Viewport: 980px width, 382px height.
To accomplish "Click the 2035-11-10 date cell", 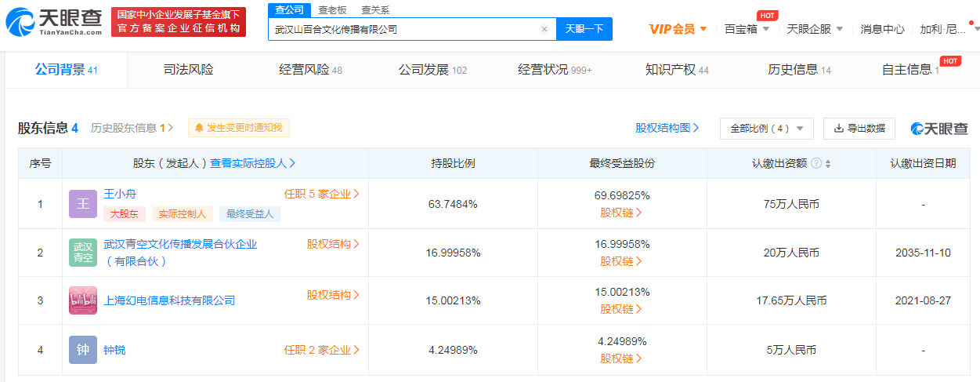I will point(923,253).
